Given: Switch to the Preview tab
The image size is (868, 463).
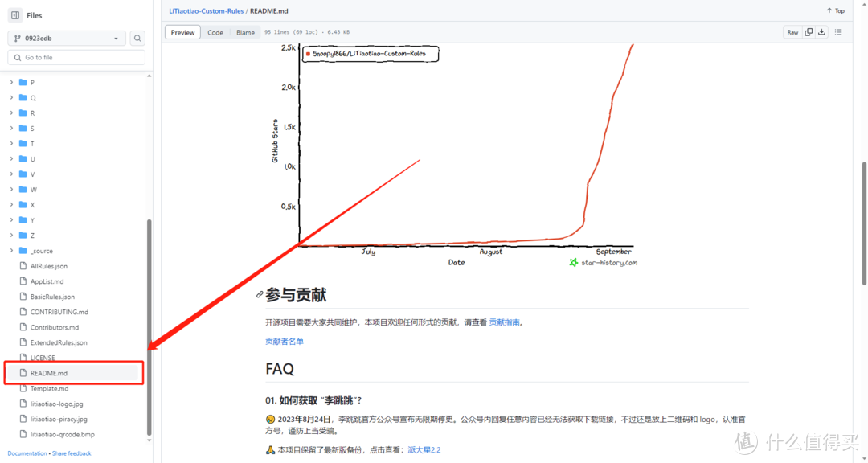Looking at the screenshot, I should coord(182,33).
